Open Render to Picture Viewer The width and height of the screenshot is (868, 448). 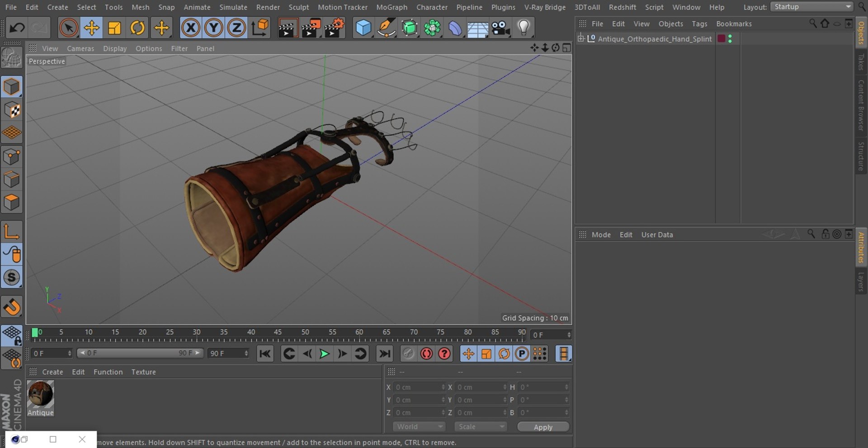click(311, 28)
